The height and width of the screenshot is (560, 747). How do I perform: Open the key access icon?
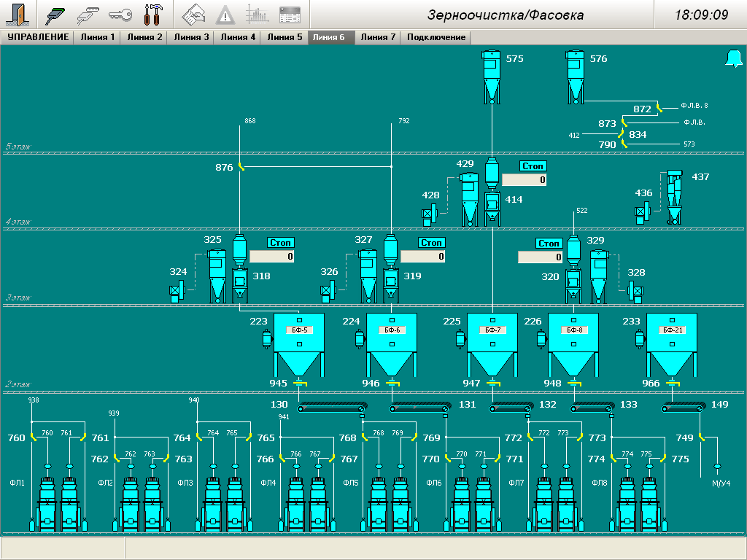pos(120,14)
